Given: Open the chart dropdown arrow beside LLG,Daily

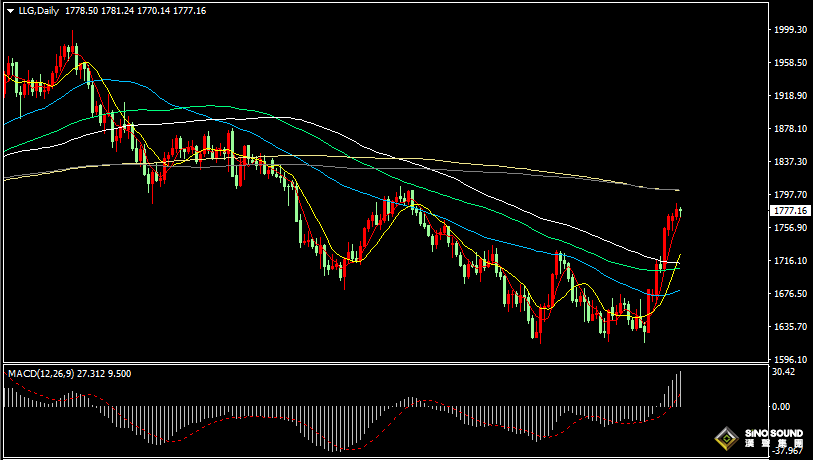Looking at the screenshot, I should (10, 11).
